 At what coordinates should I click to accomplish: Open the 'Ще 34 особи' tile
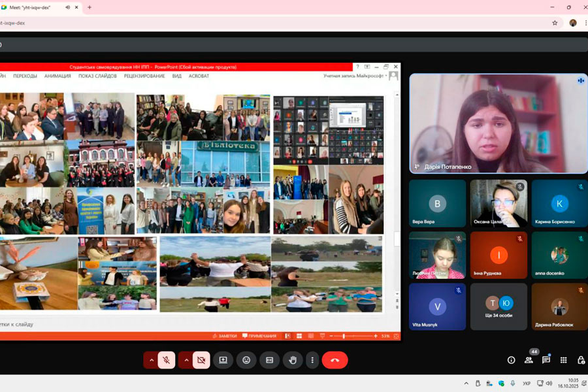[498, 306]
